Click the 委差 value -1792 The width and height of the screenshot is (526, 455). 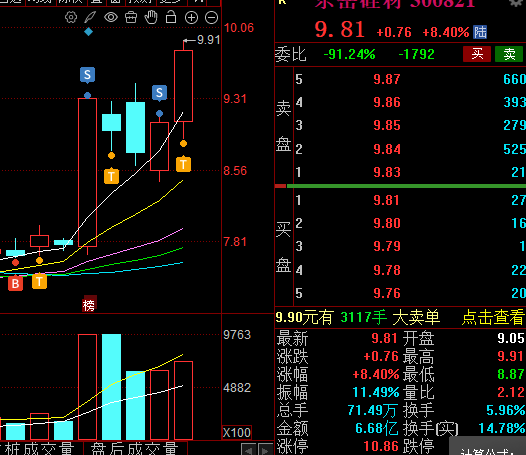point(416,54)
